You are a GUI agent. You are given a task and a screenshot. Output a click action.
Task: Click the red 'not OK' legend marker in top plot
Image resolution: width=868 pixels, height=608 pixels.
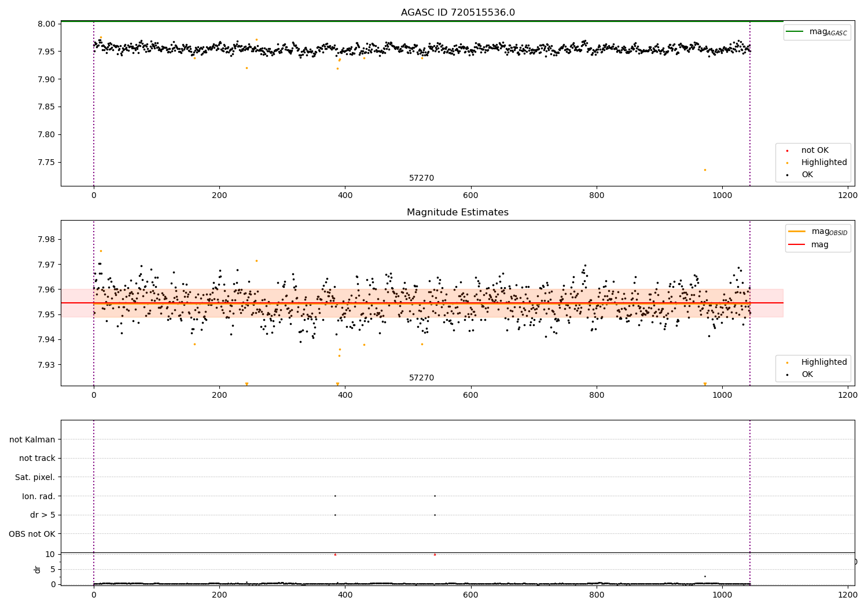787,151
